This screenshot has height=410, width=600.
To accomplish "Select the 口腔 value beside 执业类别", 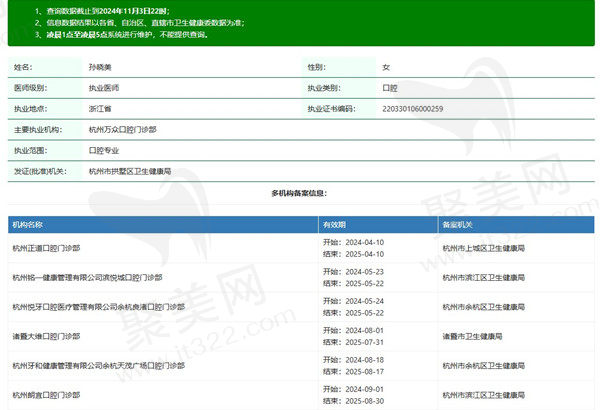I will (x=390, y=88).
